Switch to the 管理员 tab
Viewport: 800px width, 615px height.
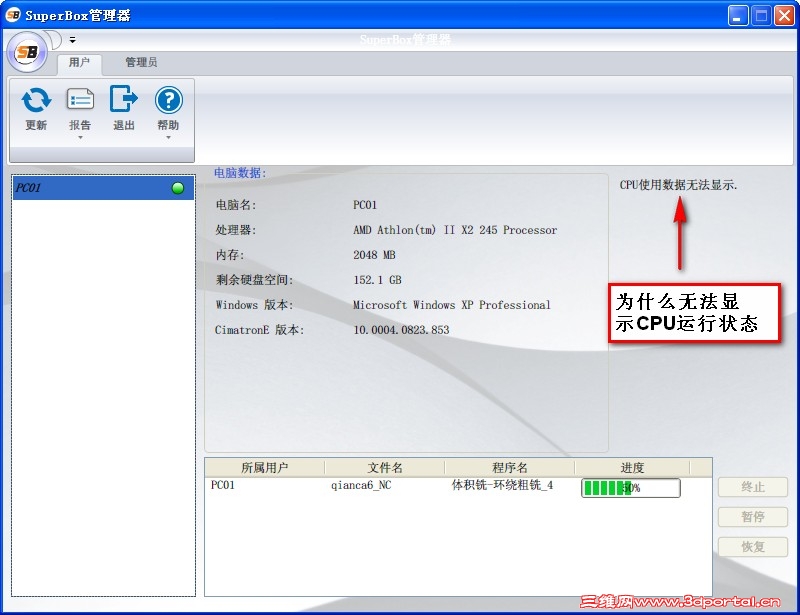pyautogui.click(x=141, y=62)
